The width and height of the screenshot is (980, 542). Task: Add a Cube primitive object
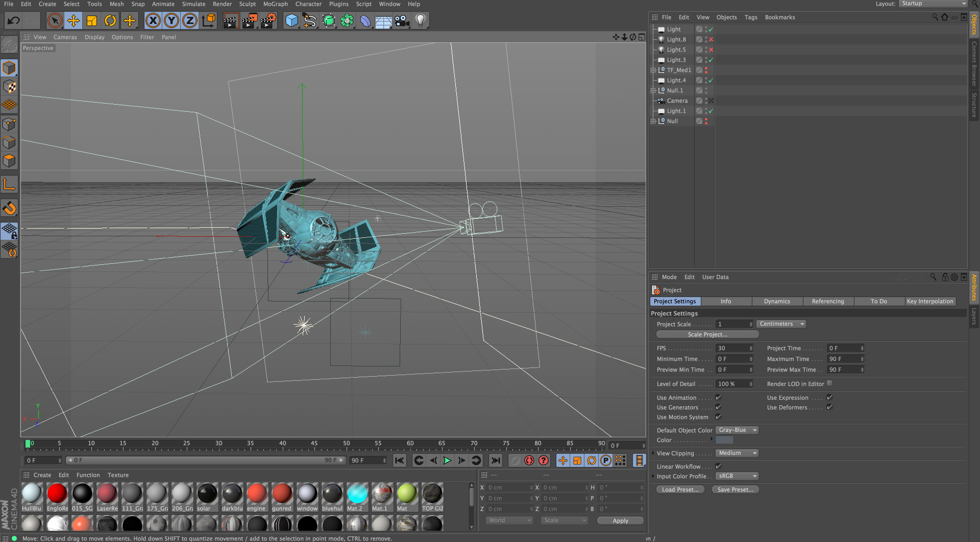pos(291,20)
